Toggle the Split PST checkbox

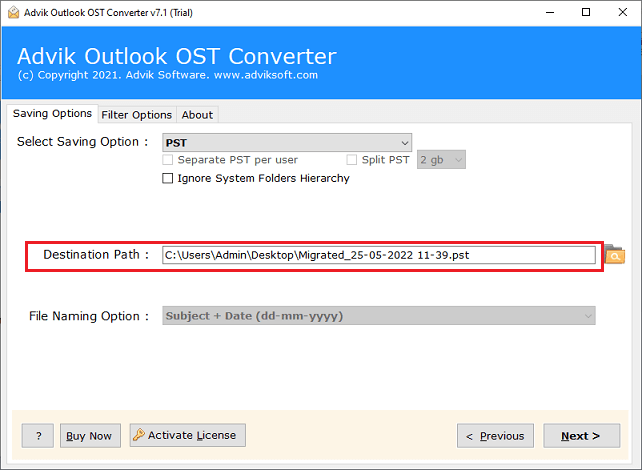click(x=351, y=160)
